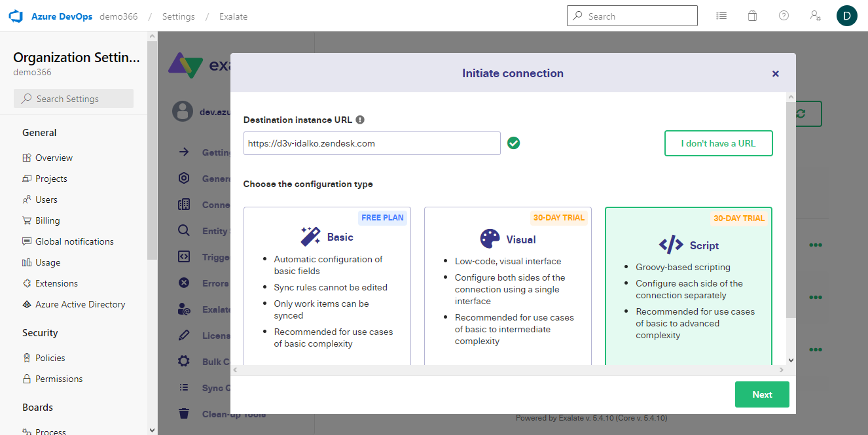Click the Exalate Errors circled-x icon

(x=184, y=283)
